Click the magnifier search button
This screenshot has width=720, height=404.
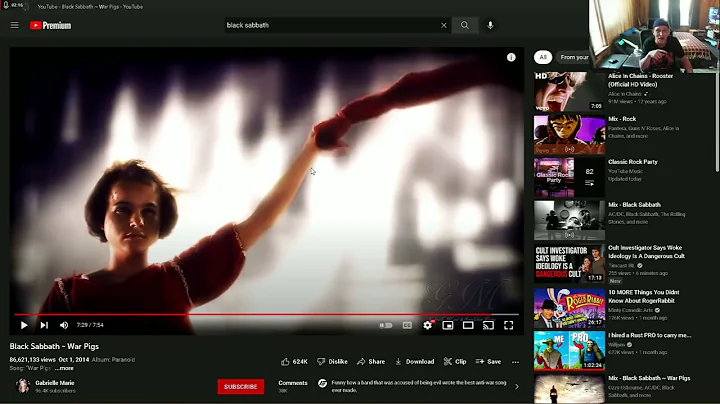click(465, 25)
